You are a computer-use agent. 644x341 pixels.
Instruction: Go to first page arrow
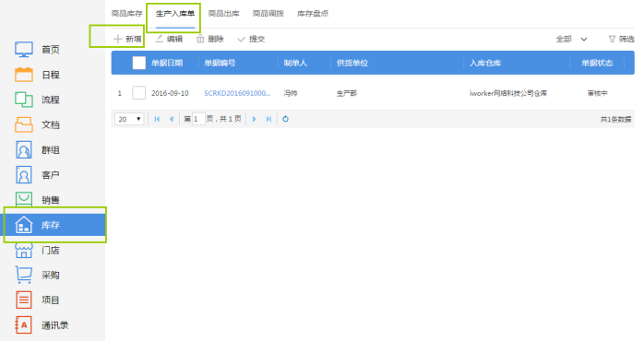click(157, 119)
